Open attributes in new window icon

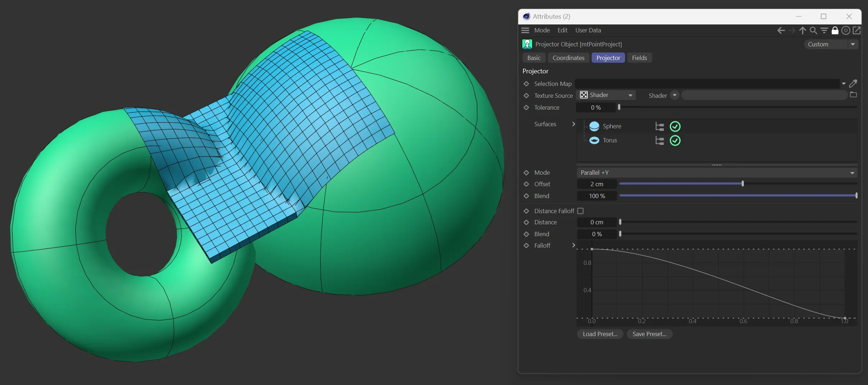point(857,31)
